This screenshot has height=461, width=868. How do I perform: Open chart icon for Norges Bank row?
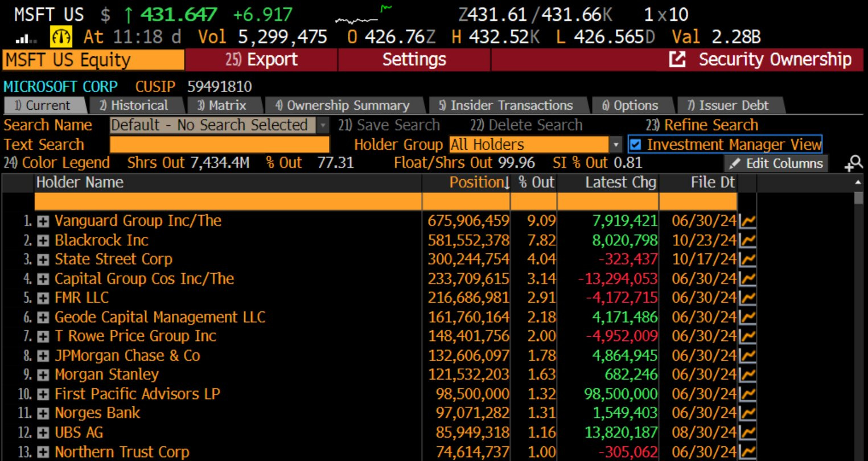click(x=748, y=413)
